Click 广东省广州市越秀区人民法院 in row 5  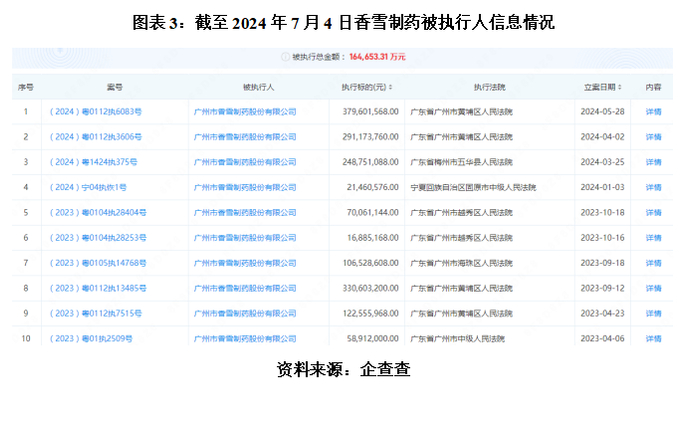[462, 212]
